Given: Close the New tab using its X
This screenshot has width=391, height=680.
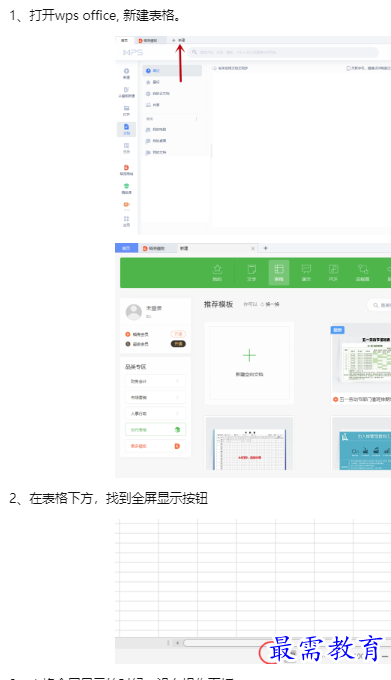Looking at the screenshot, I should 253,248.
